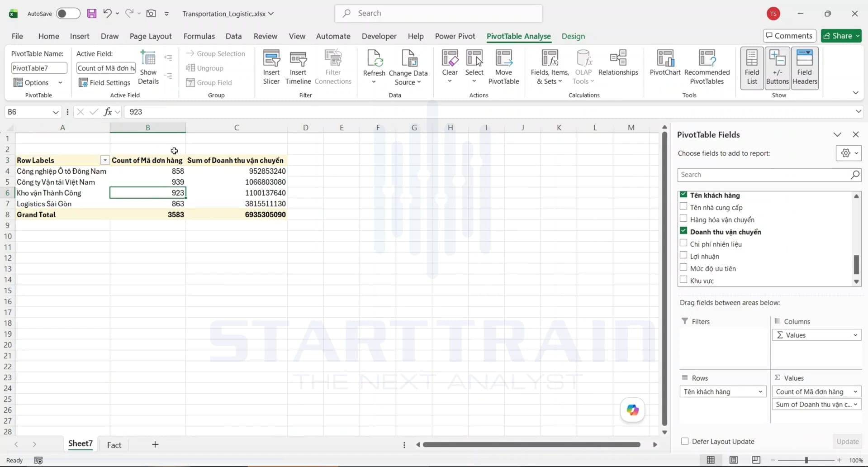Check the Lợi nhuận field
The image size is (868, 467).
683,255
